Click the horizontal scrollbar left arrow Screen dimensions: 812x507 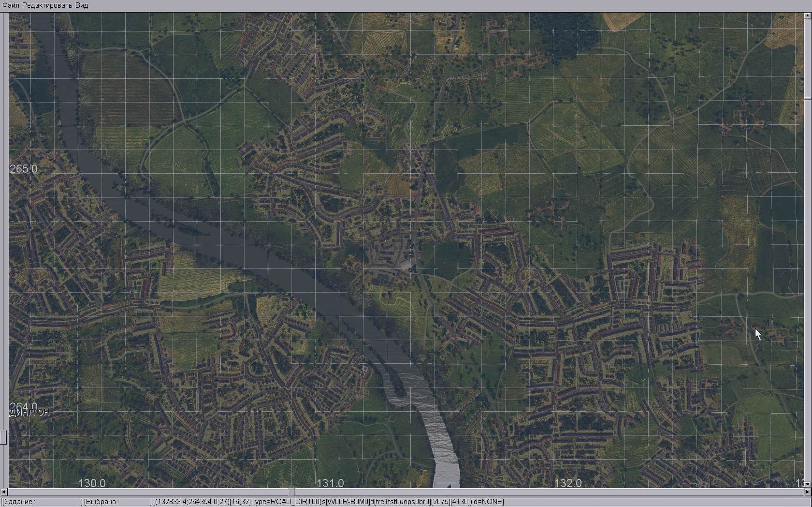pyautogui.click(x=5, y=492)
